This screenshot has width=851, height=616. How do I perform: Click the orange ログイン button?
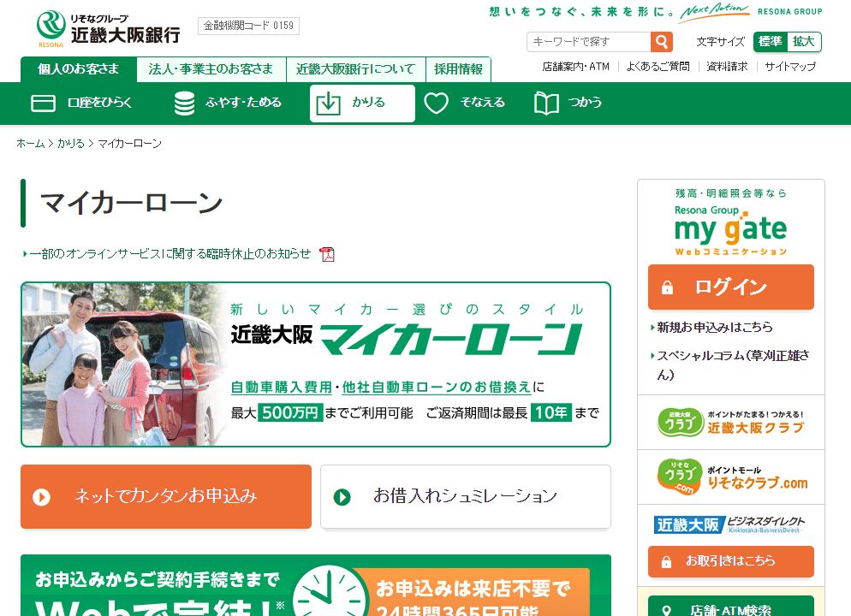[730, 287]
